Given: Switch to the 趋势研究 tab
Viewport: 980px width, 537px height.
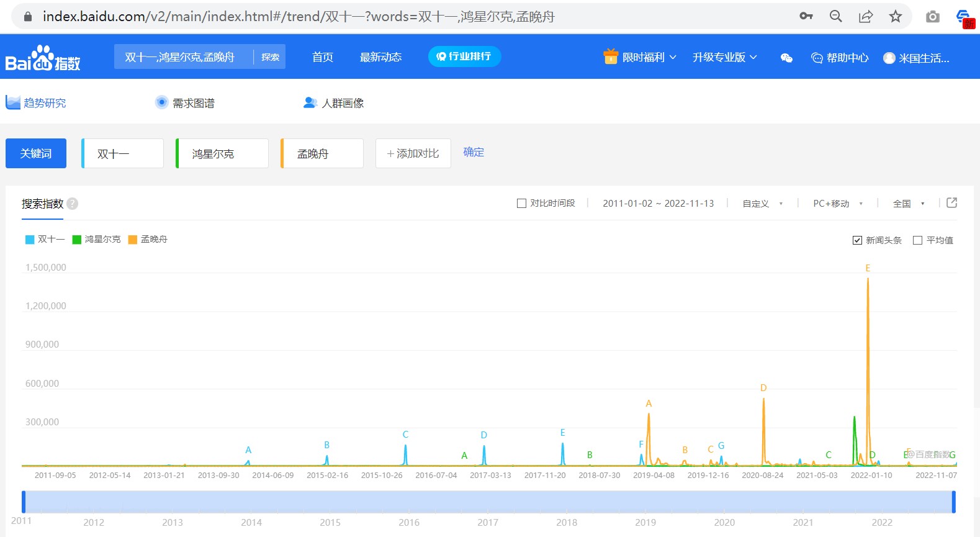Looking at the screenshot, I should click(x=36, y=102).
